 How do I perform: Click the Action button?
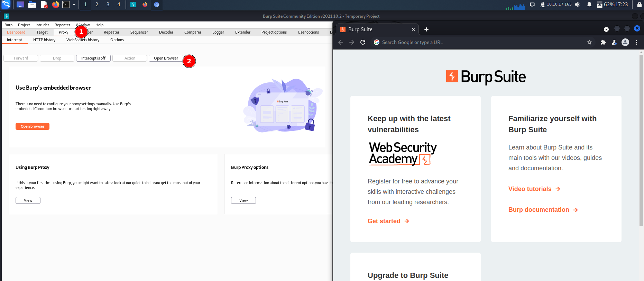pos(130,58)
